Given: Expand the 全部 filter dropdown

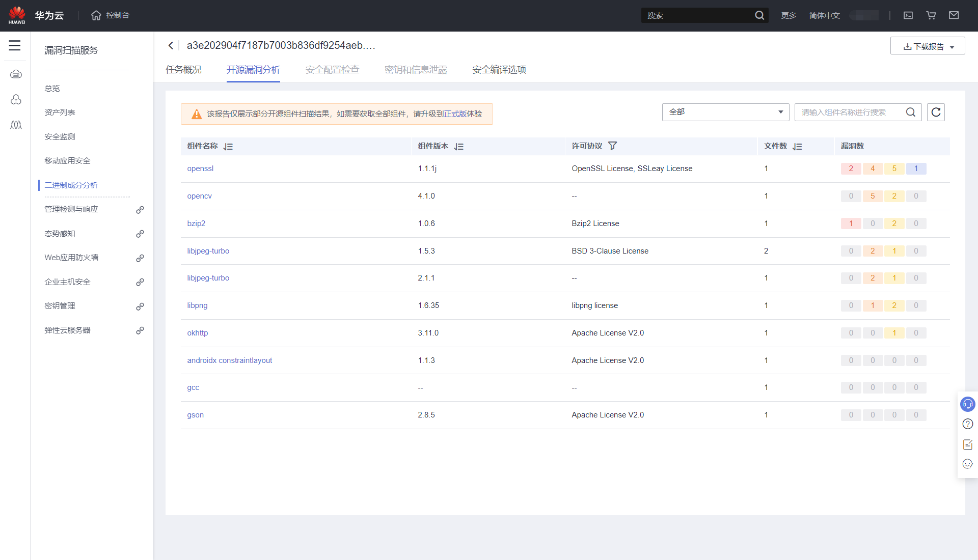Looking at the screenshot, I should [725, 112].
